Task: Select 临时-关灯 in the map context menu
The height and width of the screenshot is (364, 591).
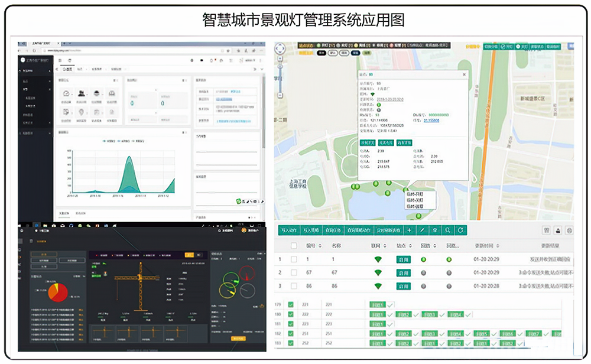Action: click(414, 201)
